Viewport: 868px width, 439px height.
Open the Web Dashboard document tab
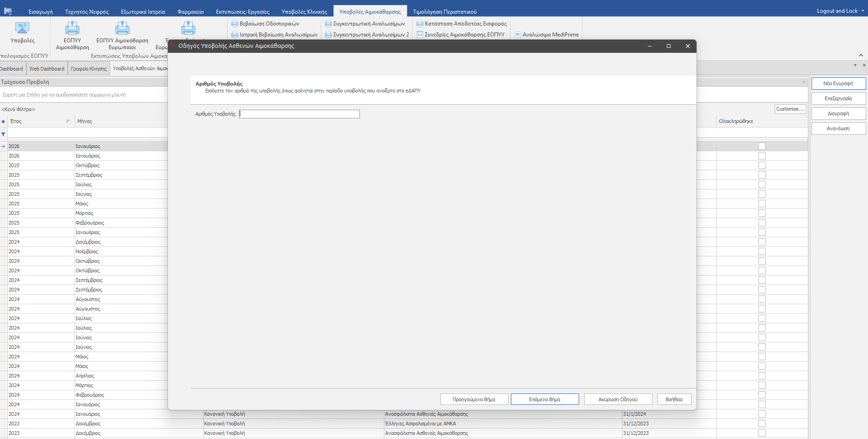(x=47, y=69)
